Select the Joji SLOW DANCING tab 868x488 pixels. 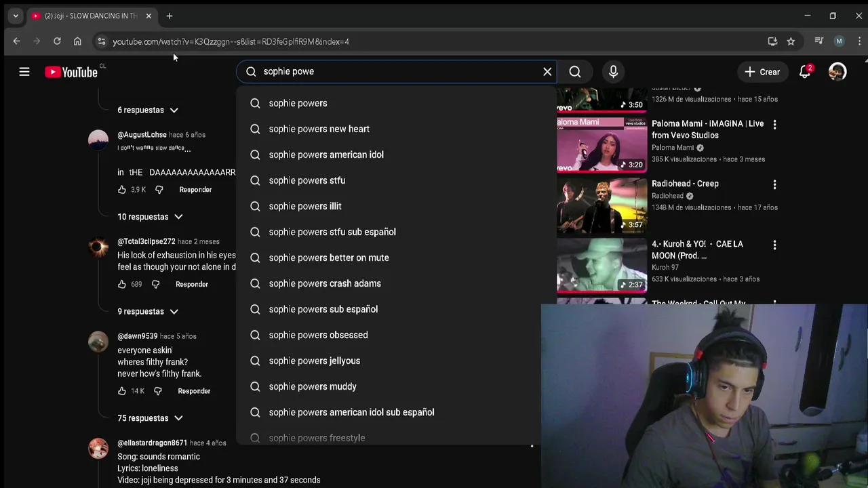click(92, 16)
